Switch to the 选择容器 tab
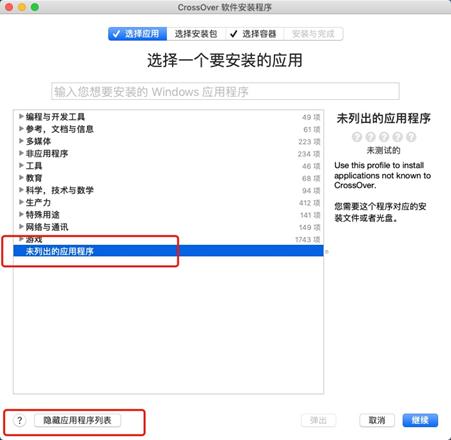 pyautogui.click(x=255, y=34)
